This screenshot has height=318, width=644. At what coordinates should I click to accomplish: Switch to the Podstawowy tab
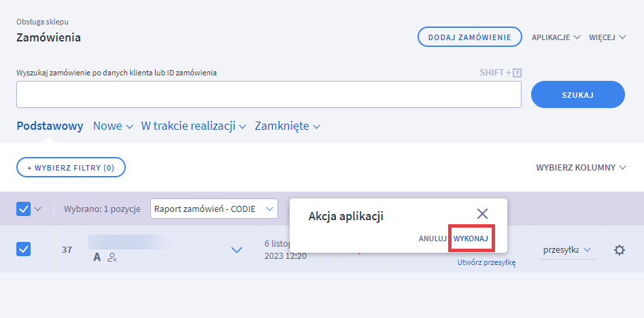[x=50, y=126]
